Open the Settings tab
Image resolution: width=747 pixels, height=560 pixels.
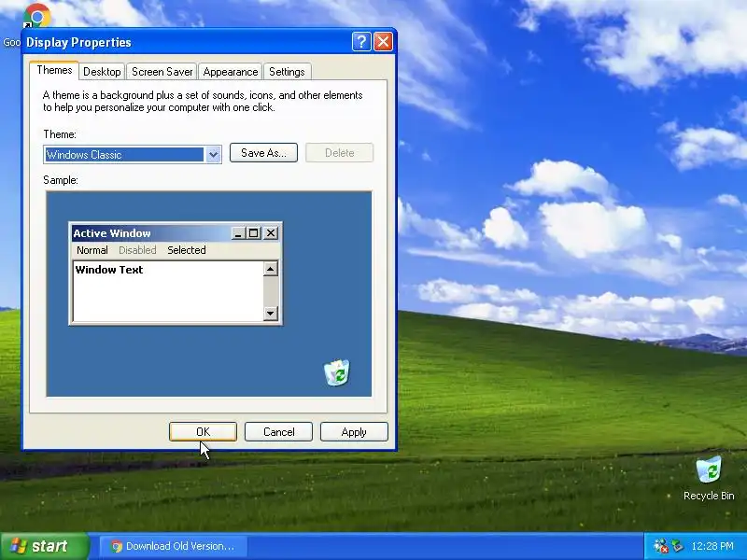287,72
